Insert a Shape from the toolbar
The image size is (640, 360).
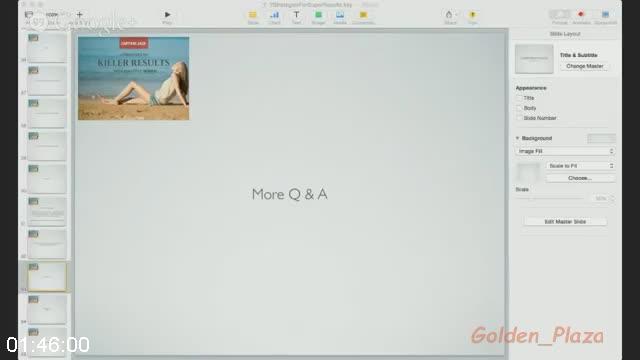[x=318, y=15]
